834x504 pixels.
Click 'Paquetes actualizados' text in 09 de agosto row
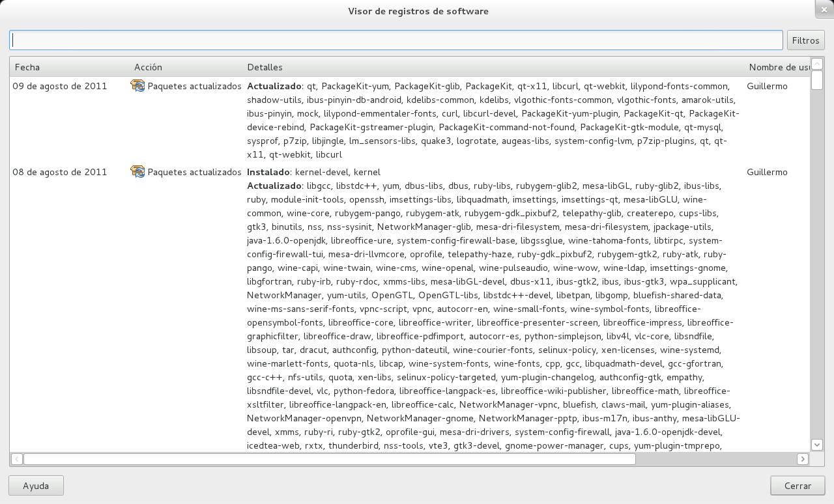195,86
